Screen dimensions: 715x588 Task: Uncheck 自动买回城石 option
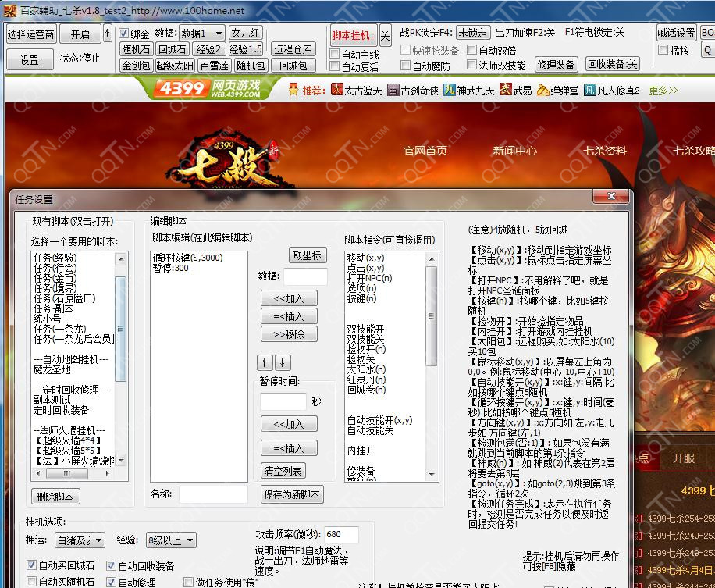pyautogui.click(x=31, y=565)
